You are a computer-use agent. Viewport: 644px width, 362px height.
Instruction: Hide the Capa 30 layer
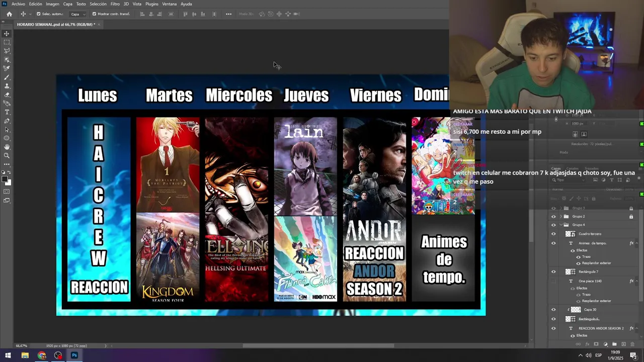[x=553, y=310]
